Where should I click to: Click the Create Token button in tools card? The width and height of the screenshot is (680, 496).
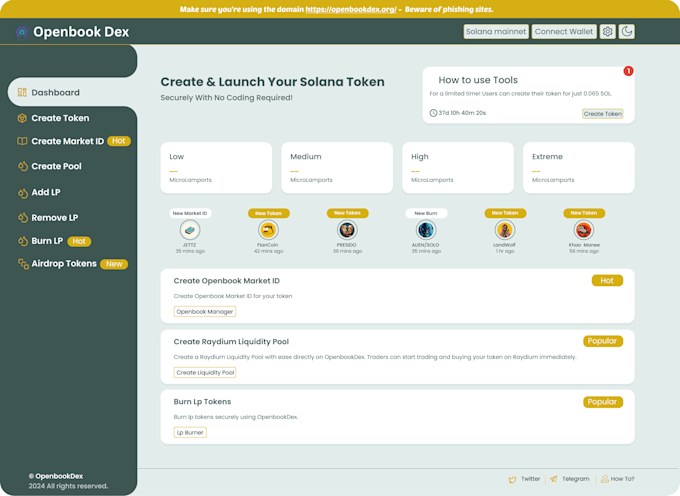pyautogui.click(x=602, y=114)
